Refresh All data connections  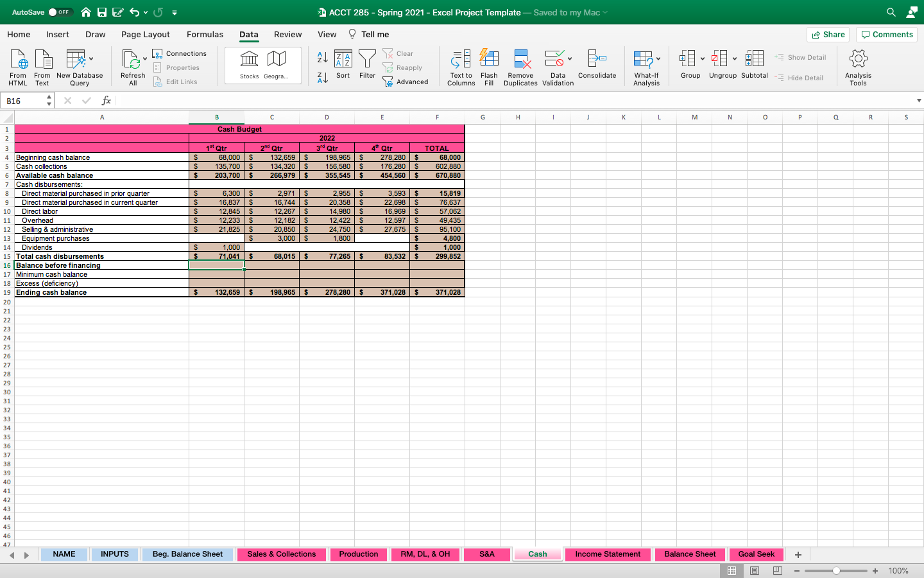pyautogui.click(x=132, y=66)
